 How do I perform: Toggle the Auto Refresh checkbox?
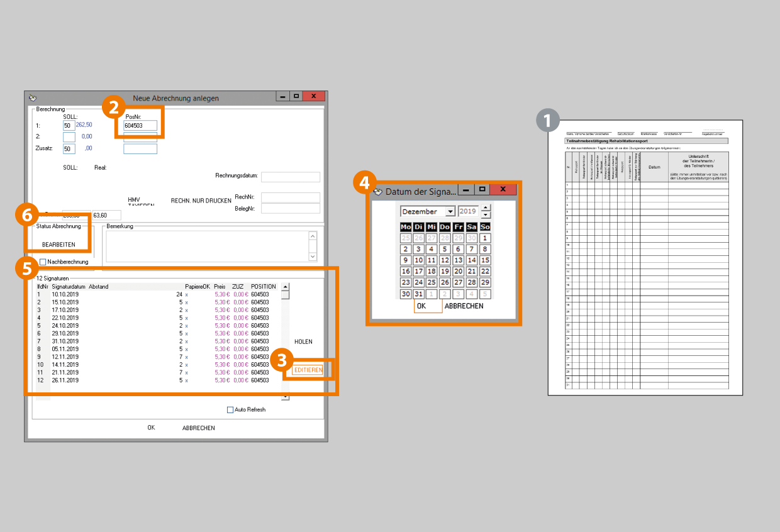[x=230, y=410]
